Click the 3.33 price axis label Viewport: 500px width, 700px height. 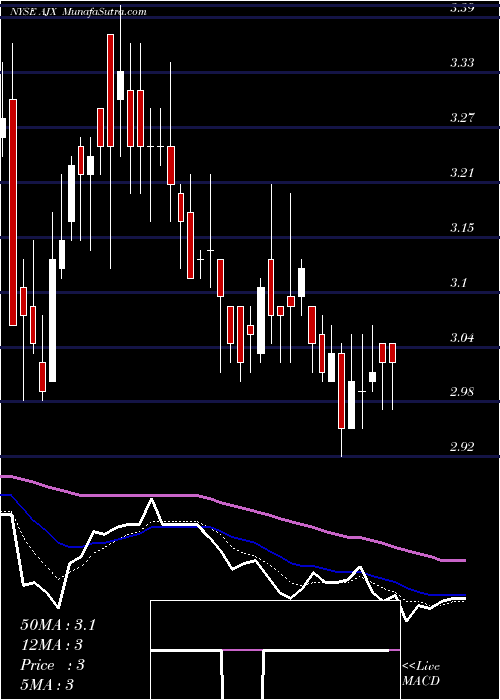[x=462, y=63]
